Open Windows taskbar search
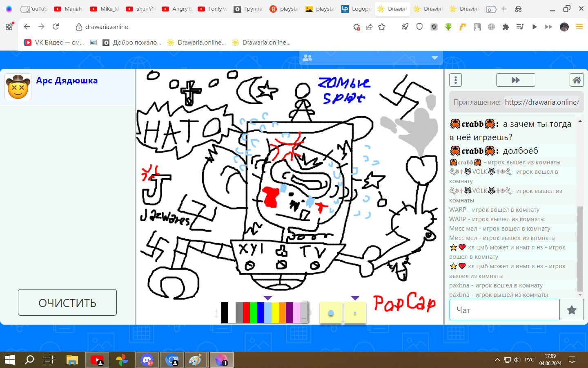Image resolution: width=588 pixels, height=368 pixels. 29,360
